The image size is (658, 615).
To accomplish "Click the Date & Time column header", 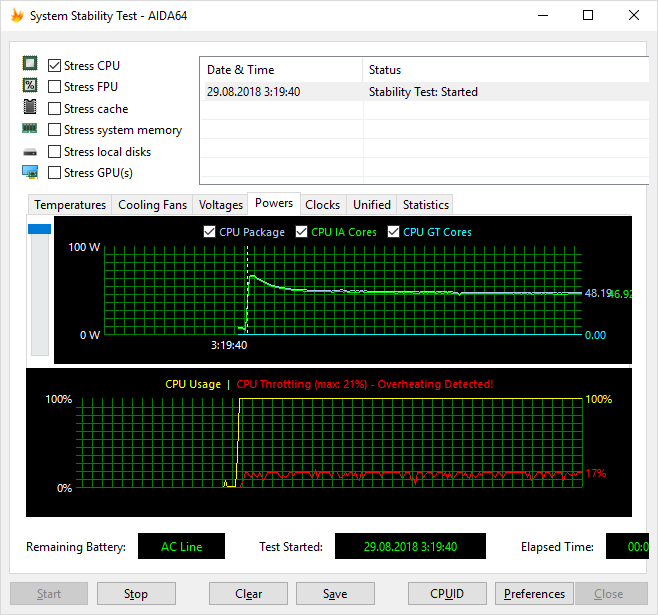I will coord(281,70).
